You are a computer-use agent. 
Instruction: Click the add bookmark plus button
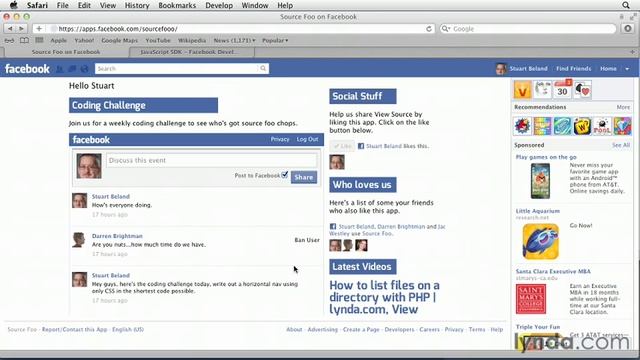(39, 29)
